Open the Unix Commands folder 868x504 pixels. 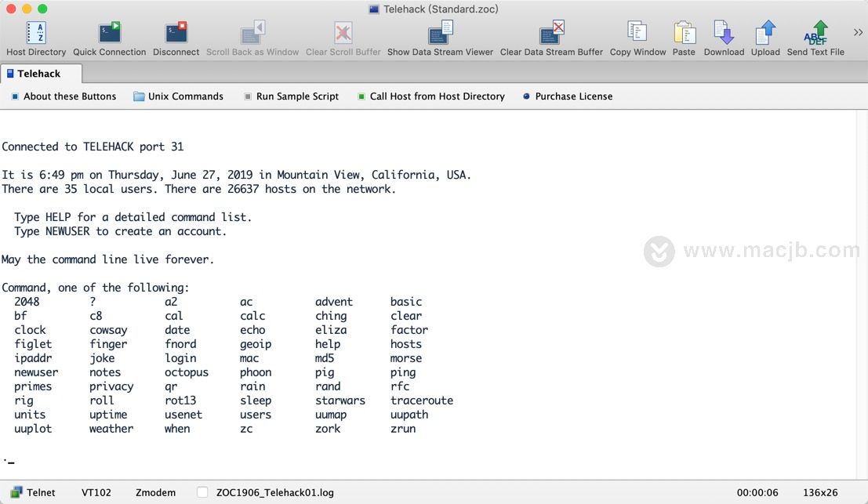coord(178,96)
